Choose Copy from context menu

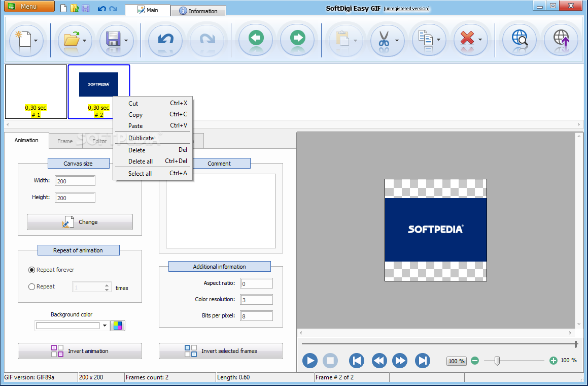tap(153, 114)
